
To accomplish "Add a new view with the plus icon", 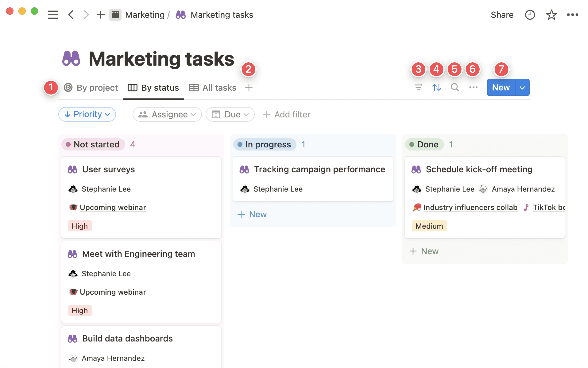I will (249, 87).
